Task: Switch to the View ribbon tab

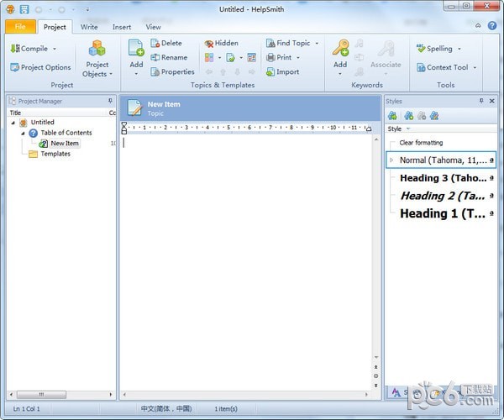Action: point(154,27)
